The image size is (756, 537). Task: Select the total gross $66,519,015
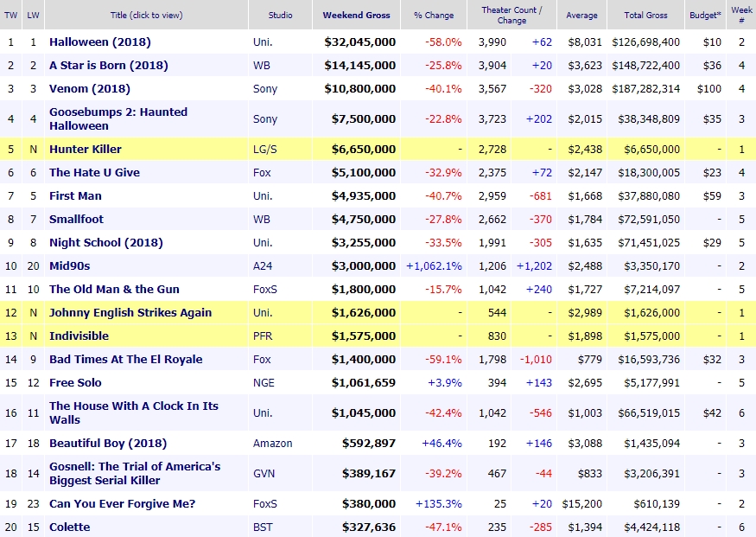coord(649,412)
